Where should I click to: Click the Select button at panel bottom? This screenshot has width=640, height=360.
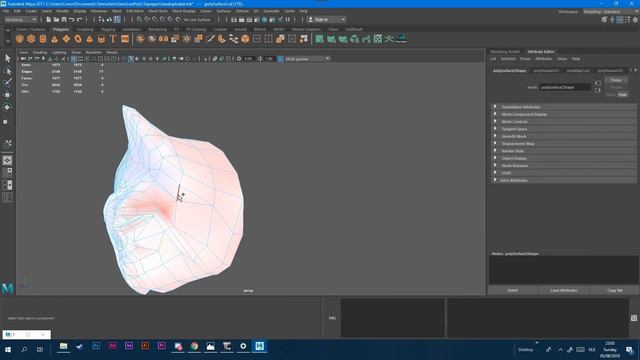pyautogui.click(x=513, y=290)
